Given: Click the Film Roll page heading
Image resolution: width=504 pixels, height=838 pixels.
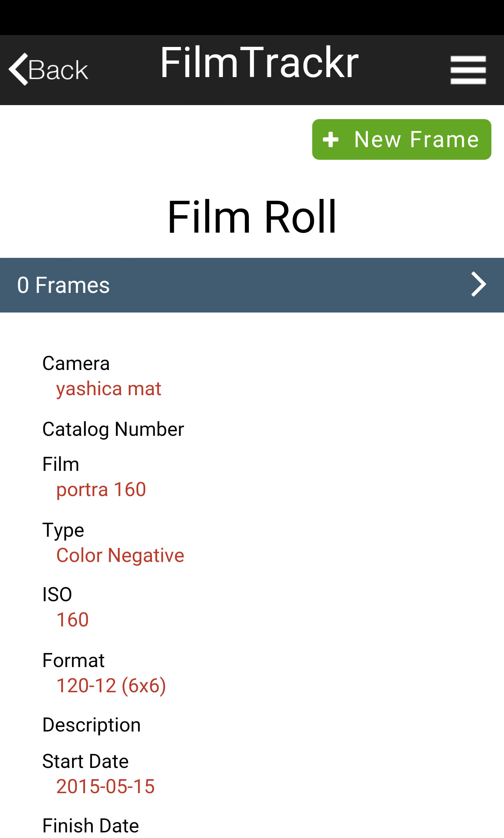Looking at the screenshot, I should 252,217.
